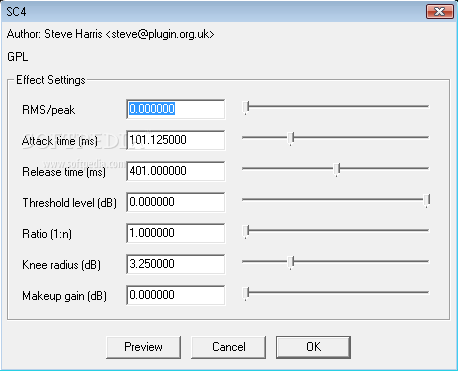Image resolution: width=458 pixels, height=371 pixels.
Task: Click the Makeup gain slider thumb
Action: (246, 294)
